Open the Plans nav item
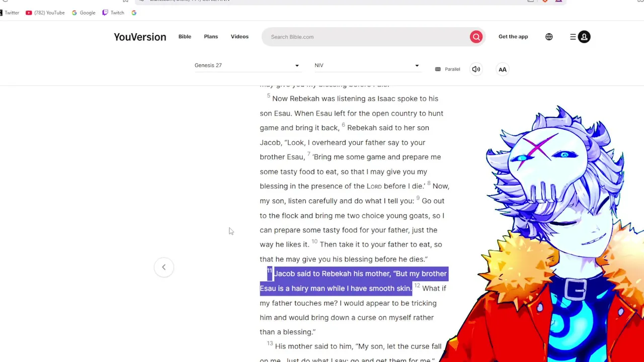Viewport: 644px width, 362px height. (x=211, y=36)
